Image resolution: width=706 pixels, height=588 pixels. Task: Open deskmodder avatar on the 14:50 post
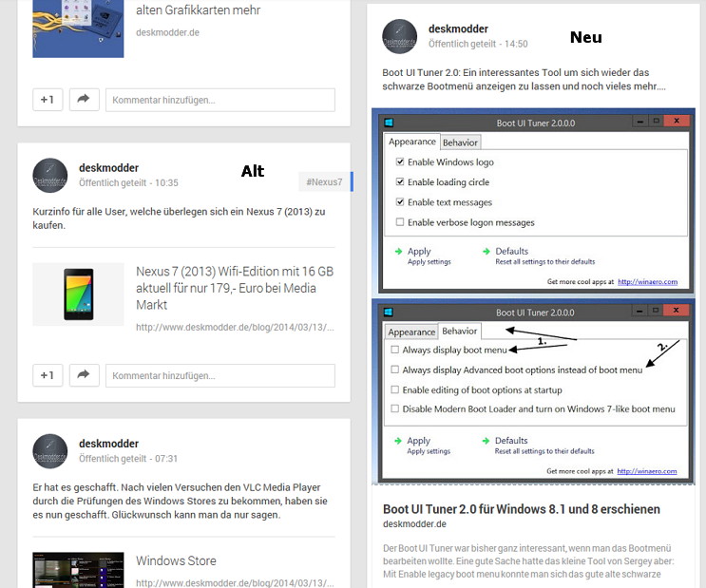[399, 36]
